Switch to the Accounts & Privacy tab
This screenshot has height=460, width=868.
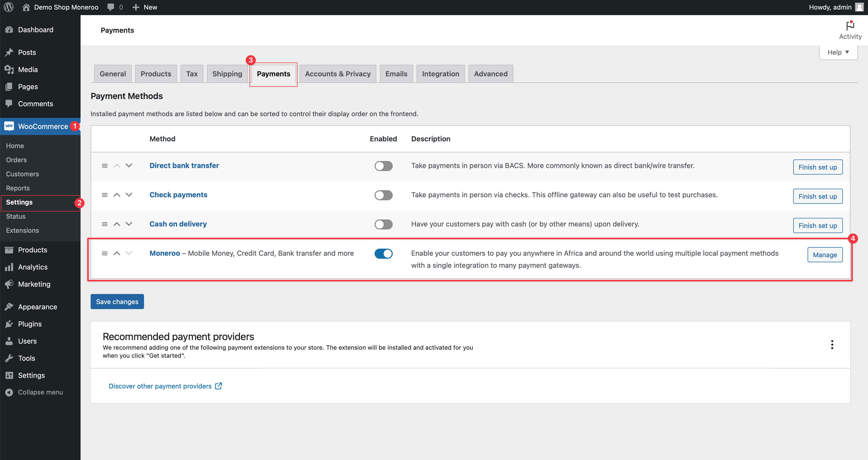click(x=338, y=74)
